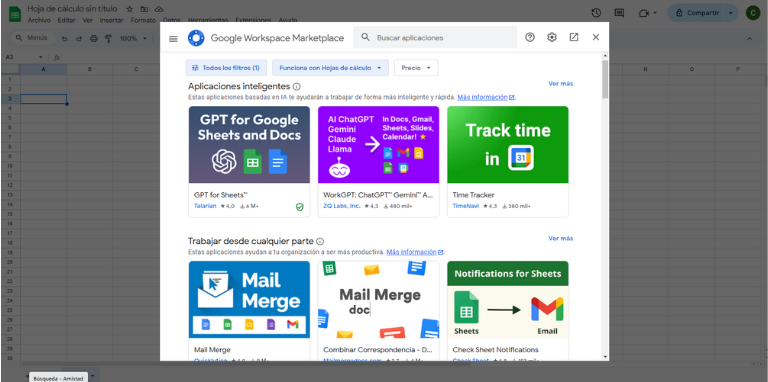Select column N header in spreadsheet

pos(645,69)
